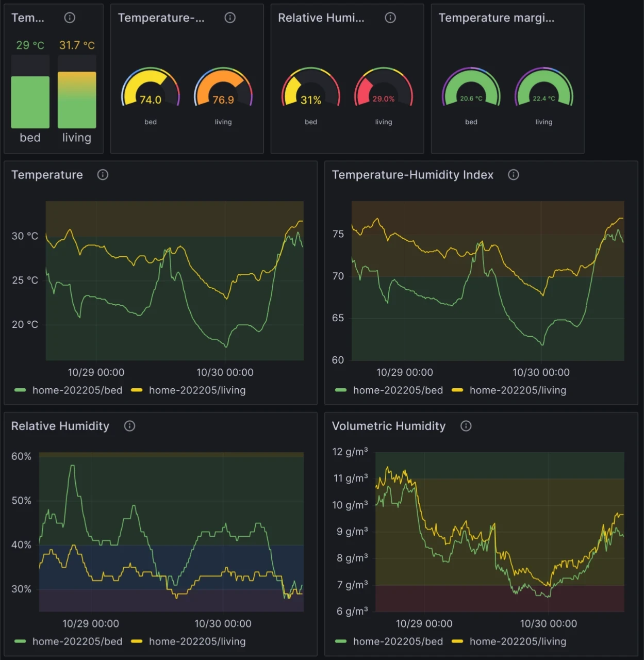This screenshot has height=660, width=644.
Task: Click the green bed swatch in the Temperature-Humidity Index legend
Action: [341, 390]
